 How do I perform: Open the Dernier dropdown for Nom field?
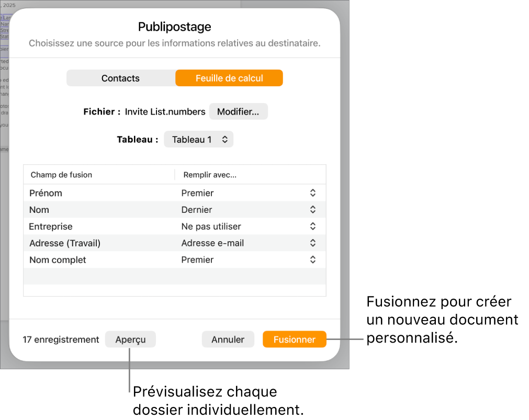pyautogui.click(x=312, y=210)
